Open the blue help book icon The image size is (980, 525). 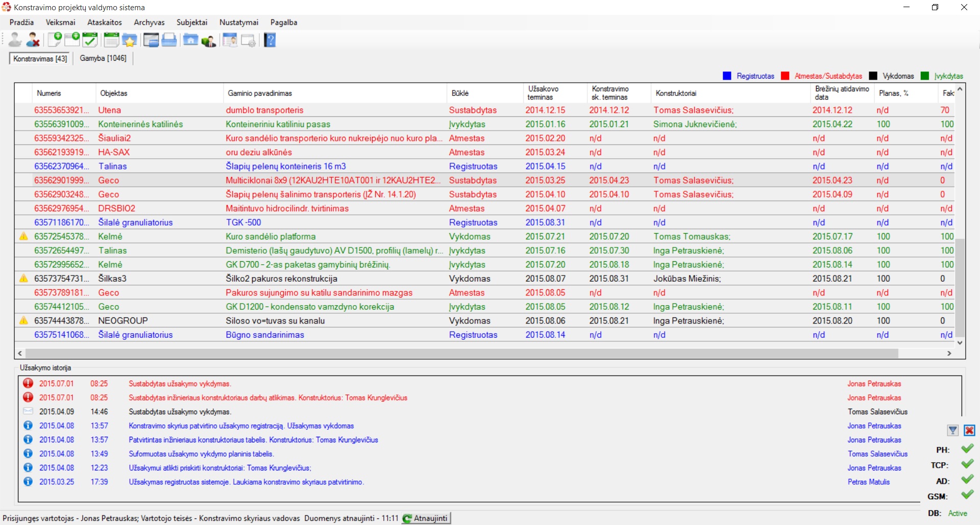[x=270, y=40]
